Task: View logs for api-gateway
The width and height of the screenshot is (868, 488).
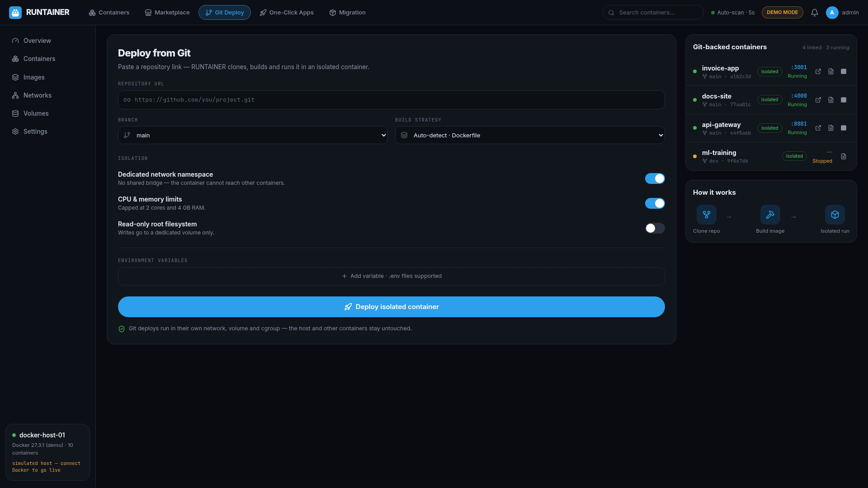Action: [x=831, y=128]
